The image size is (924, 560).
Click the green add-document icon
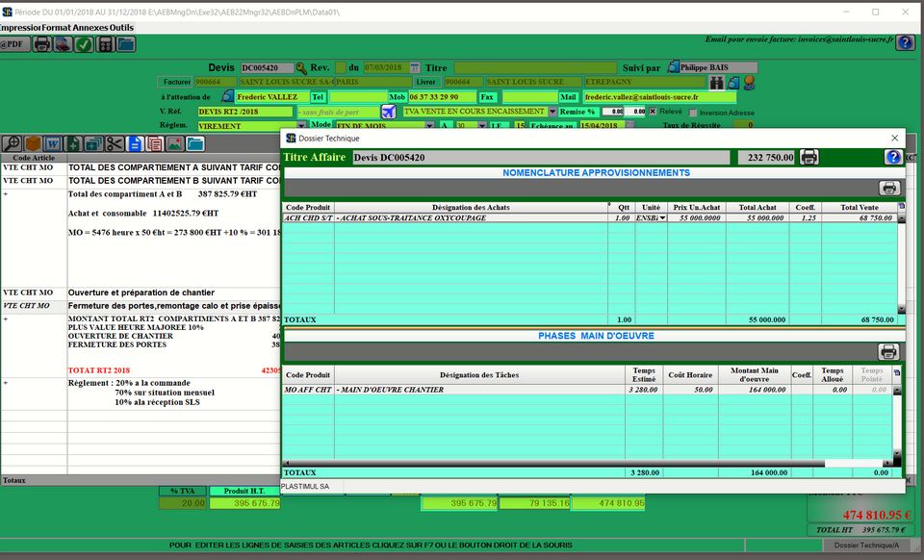click(x=73, y=143)
